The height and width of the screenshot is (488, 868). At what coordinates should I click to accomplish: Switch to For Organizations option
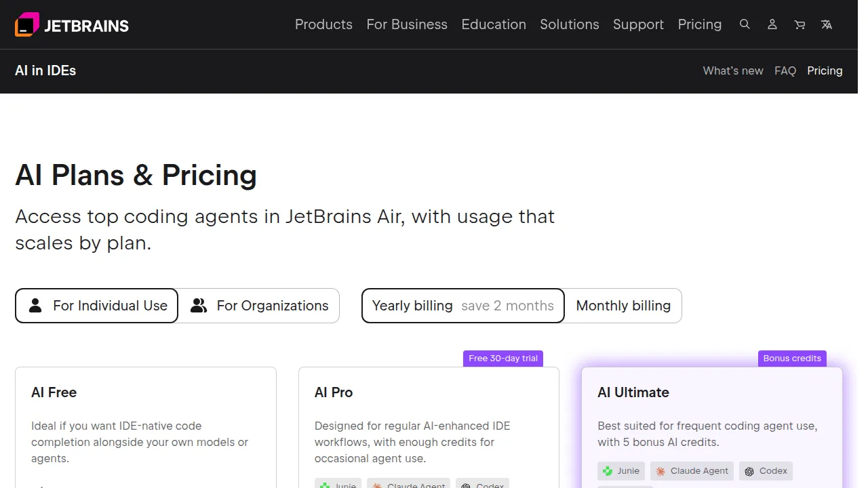(x=259, y=306)
